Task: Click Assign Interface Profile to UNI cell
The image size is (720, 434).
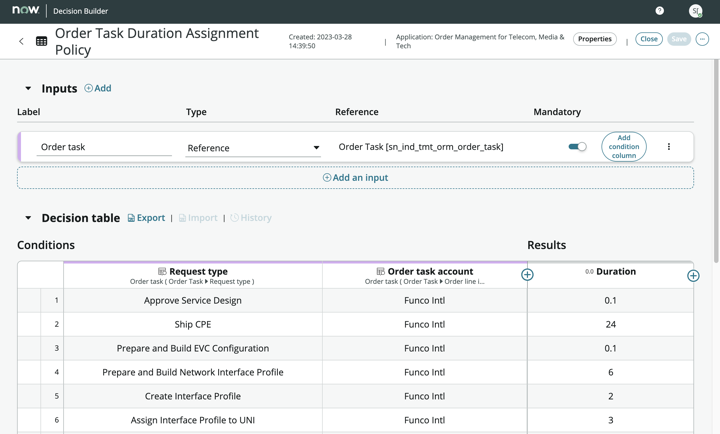Action: coord(193,420)
